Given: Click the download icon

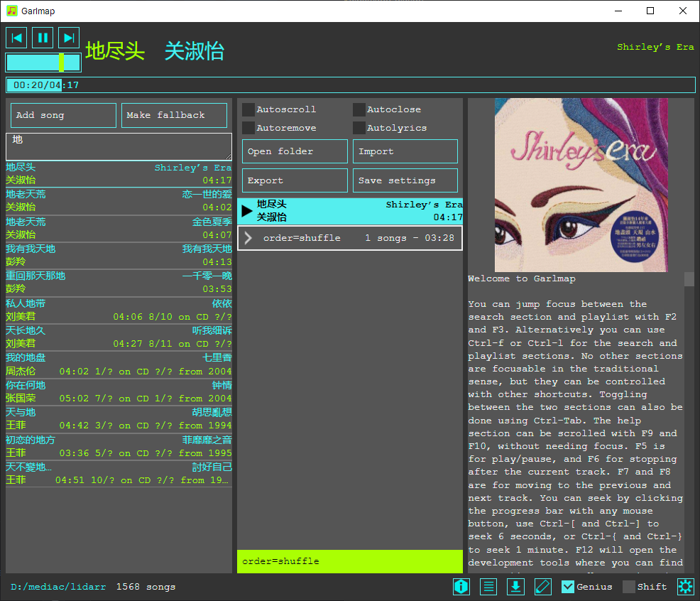Looking at the screenshot, I should point(515,587).
